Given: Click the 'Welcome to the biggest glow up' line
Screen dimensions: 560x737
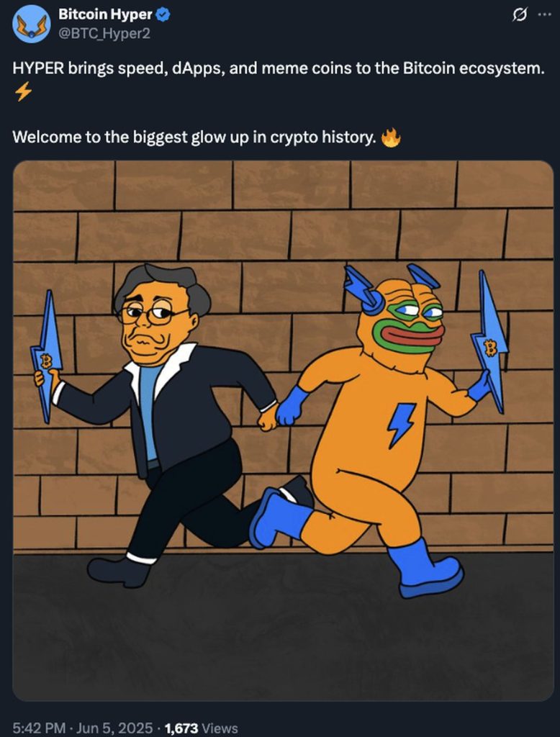Looking at the screenshot, I should coord(194,137).
